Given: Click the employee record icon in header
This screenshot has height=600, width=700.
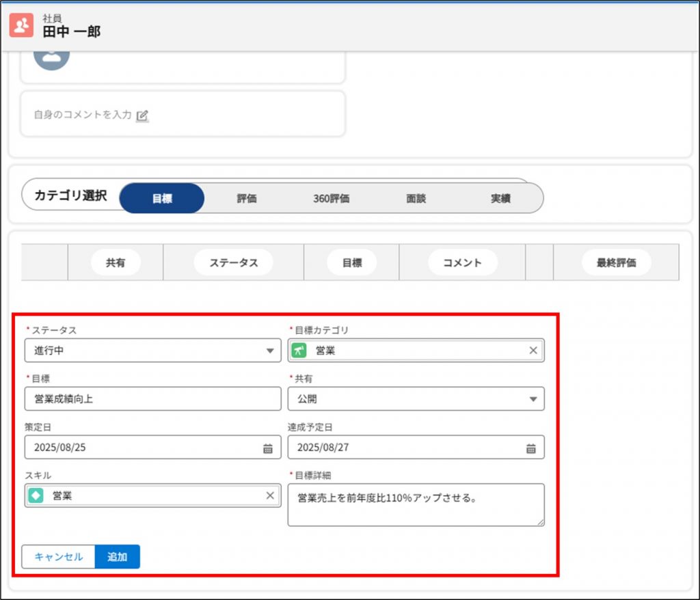Looking at the screenshot, I should [21, 25].
